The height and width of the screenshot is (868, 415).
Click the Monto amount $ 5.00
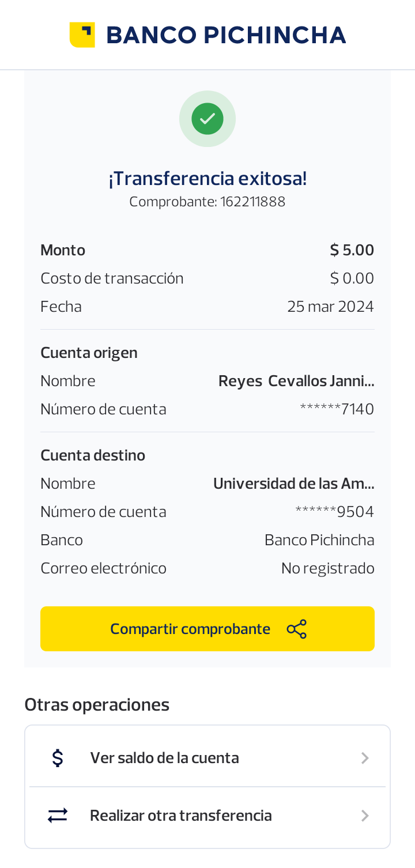coord(352,250)
